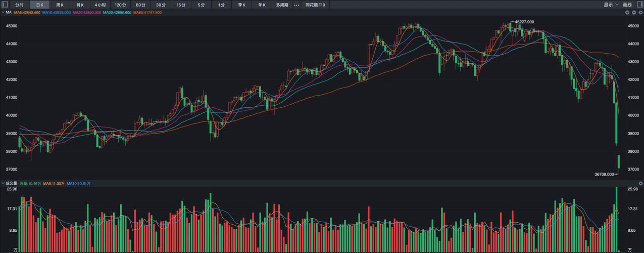Activate the 画线 drawing tools button
Screen dimensions: 644x253
(627, 5)
